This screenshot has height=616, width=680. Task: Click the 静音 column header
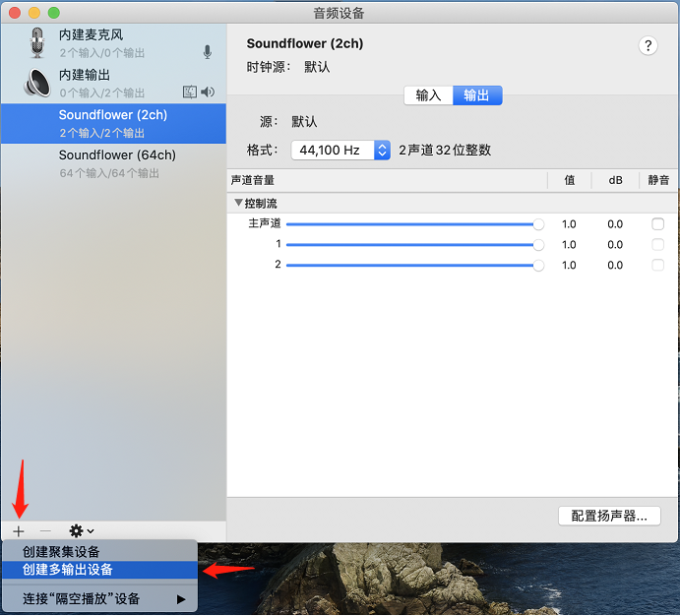tap(658, 180)
